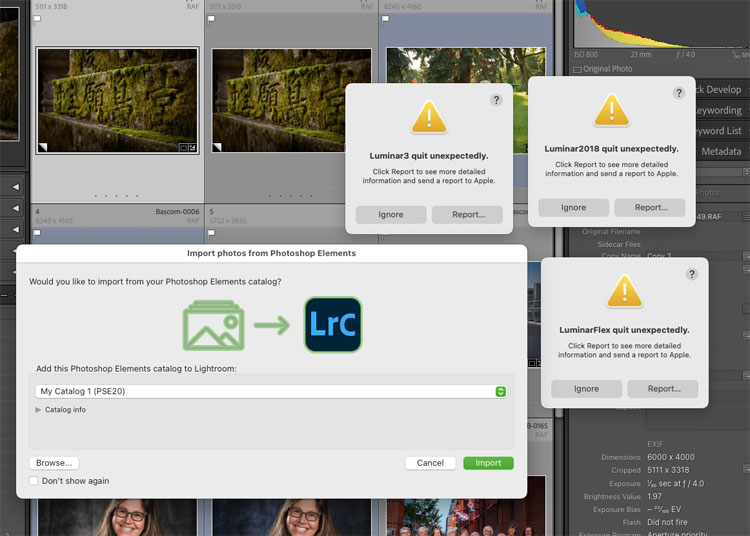The image size is (750, 536).
Task: Click the ISO 800 histogram readout
Action: pos(586,55)
